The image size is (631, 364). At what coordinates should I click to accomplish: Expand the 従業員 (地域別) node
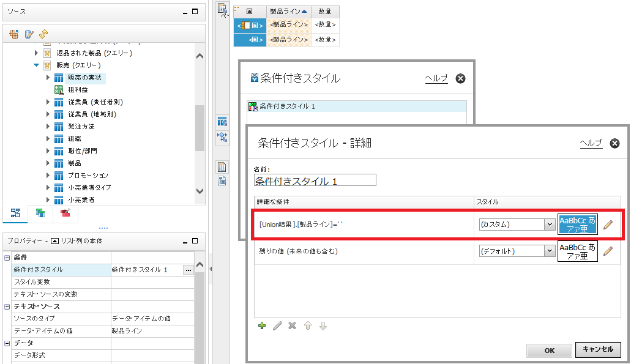coord(48,114)
